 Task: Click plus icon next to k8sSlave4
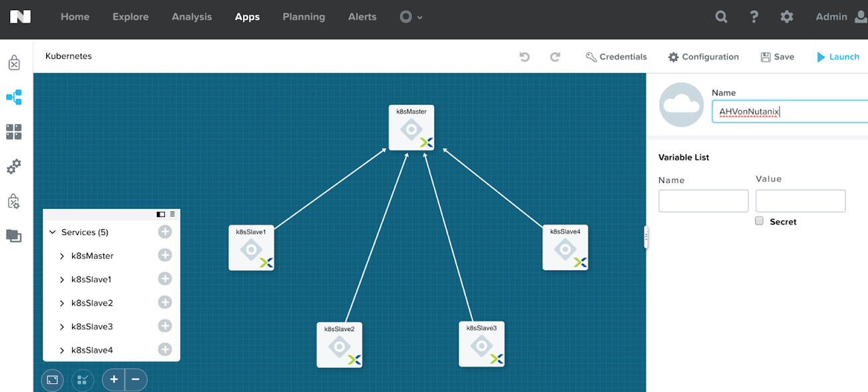[x=165, y=349]
